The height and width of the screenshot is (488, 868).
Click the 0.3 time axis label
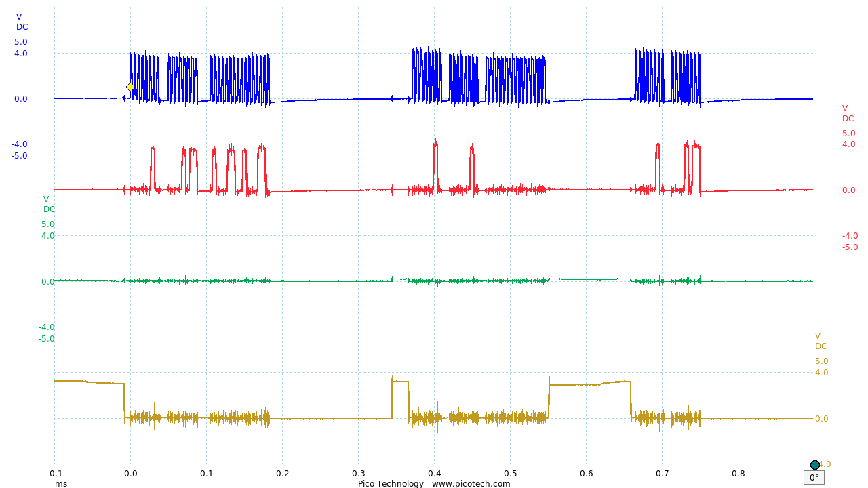359,474
